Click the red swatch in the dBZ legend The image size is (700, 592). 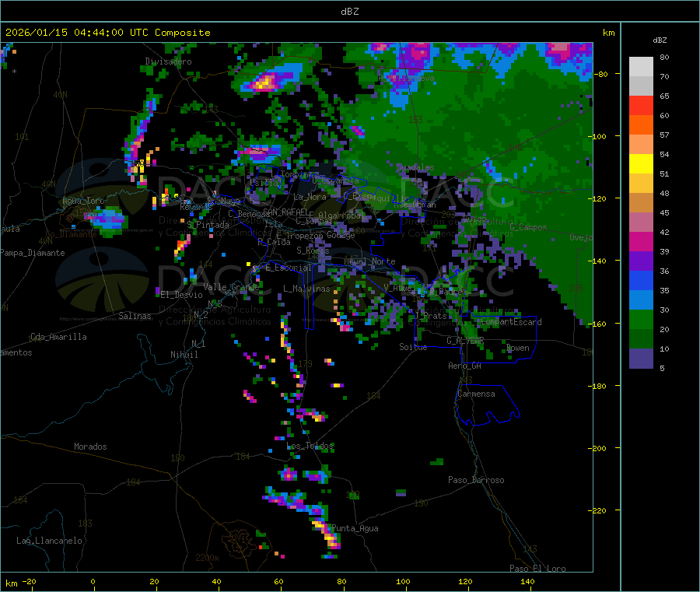pos(641,105)
